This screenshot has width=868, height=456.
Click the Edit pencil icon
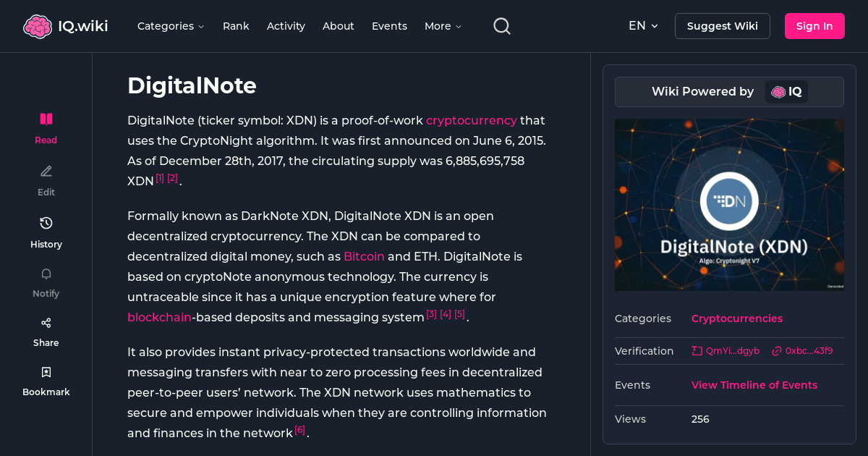tap(46, 171)
